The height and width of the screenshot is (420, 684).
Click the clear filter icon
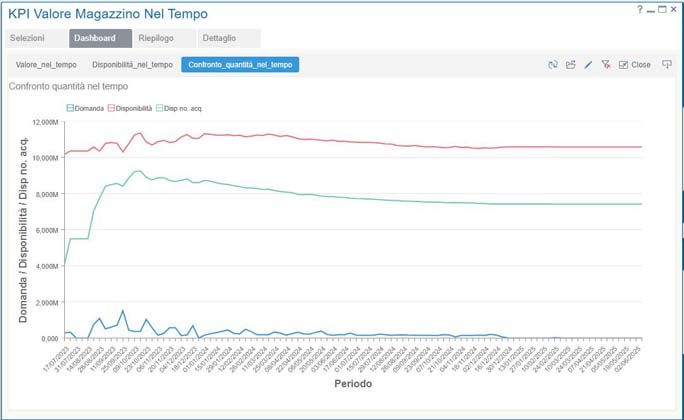[605, 65]
